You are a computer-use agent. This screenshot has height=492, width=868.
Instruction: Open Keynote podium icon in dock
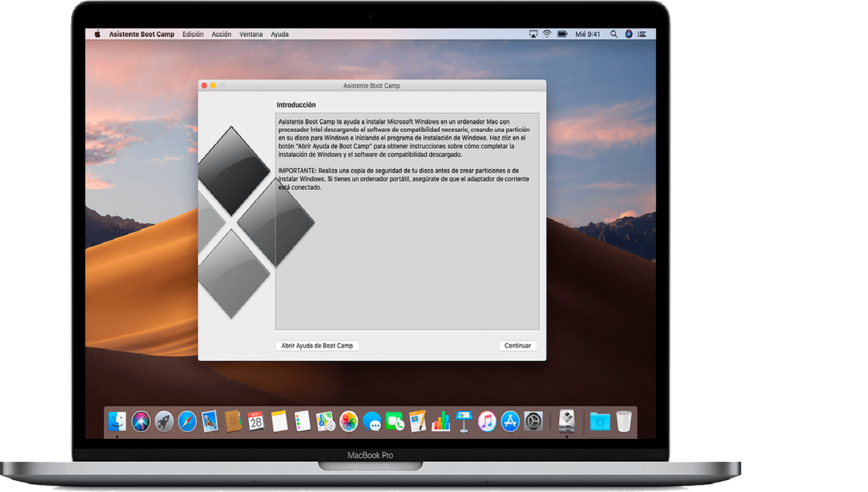[464, 421]
